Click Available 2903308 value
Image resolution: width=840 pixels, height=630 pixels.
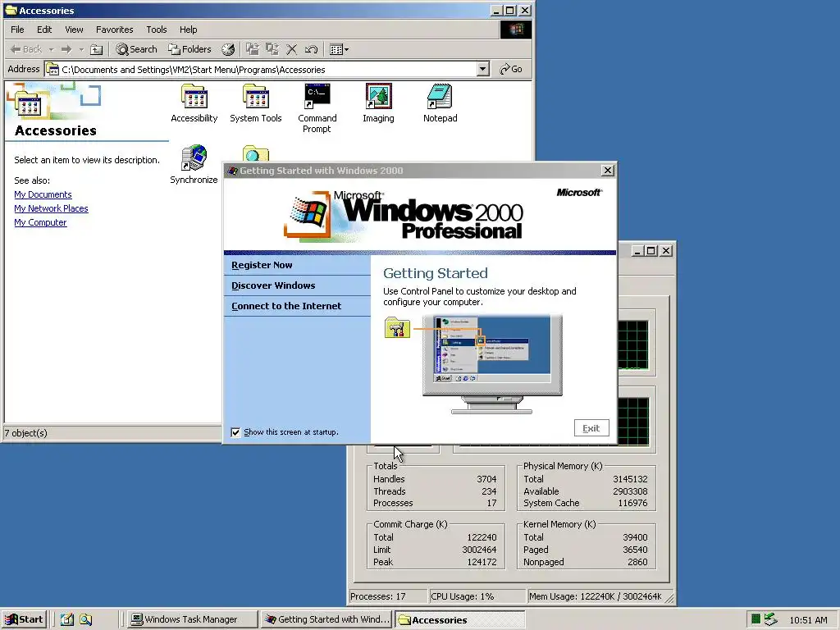click(630, 491)
